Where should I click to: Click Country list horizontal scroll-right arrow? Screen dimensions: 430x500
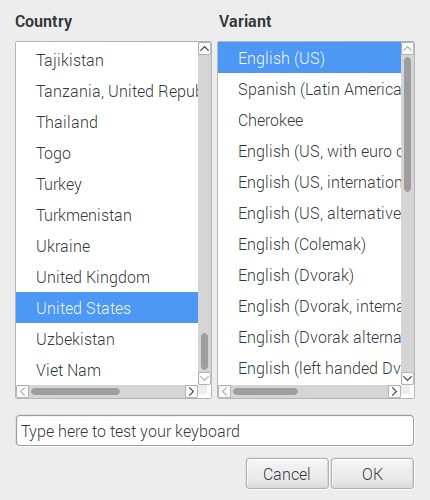click(x=191, y=391)
